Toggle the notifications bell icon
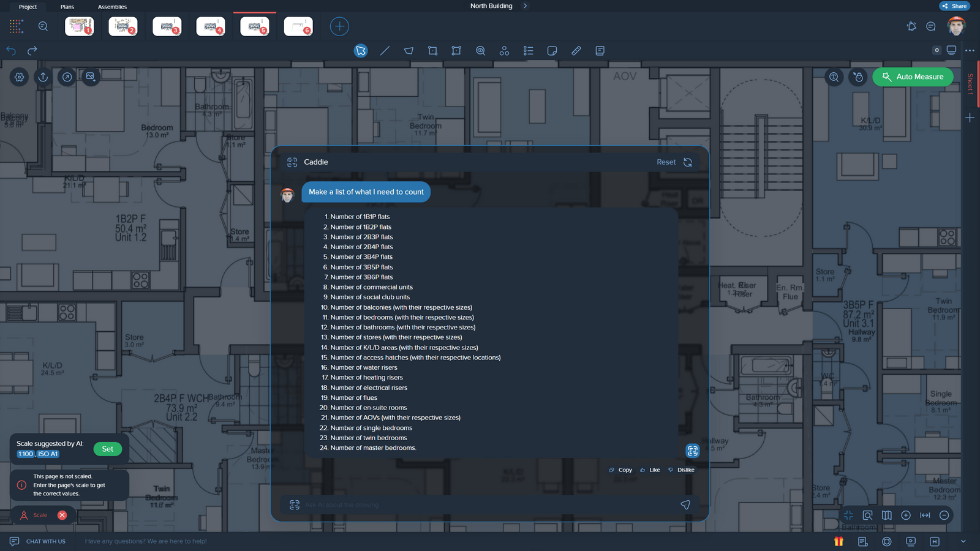980x551 pixels. coord(911,26)
